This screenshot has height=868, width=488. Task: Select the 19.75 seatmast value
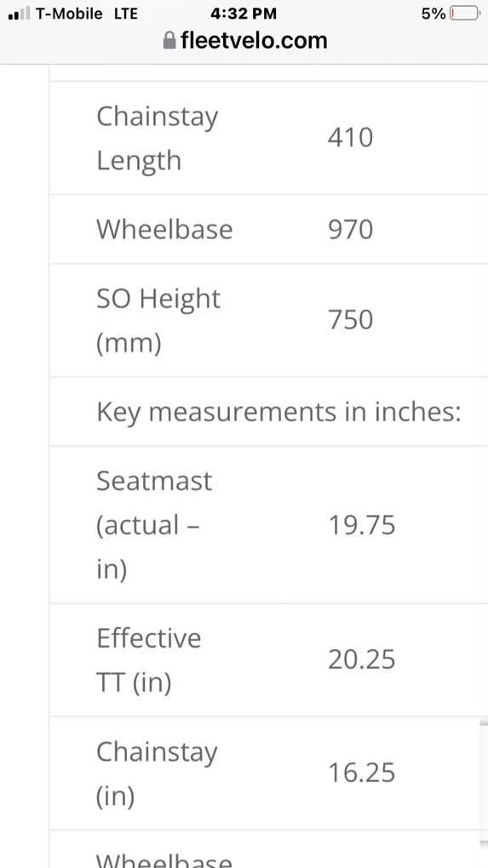point(362,525)
